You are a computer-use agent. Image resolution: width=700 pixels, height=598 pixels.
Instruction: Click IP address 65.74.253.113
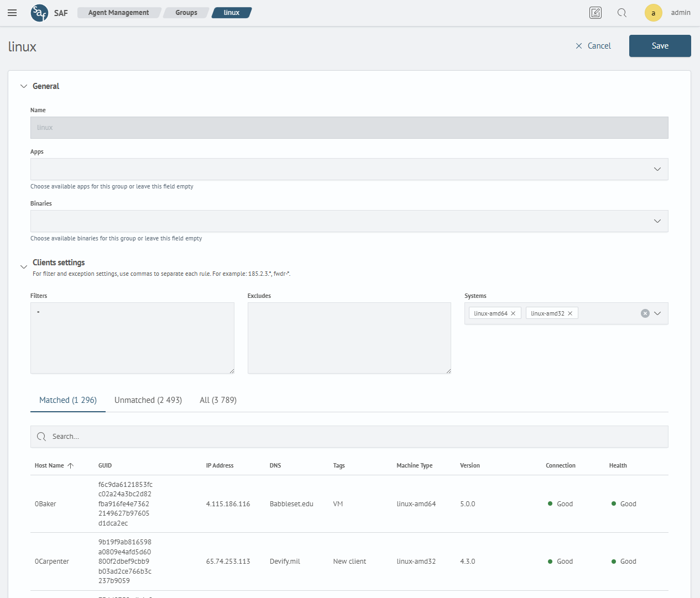pyautogui.click(x=228, y=562)
